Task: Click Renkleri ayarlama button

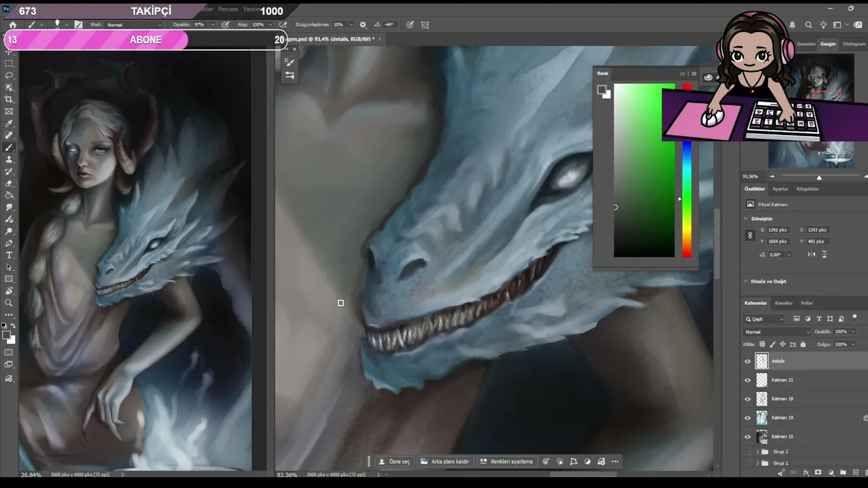Action: (507, 462)
